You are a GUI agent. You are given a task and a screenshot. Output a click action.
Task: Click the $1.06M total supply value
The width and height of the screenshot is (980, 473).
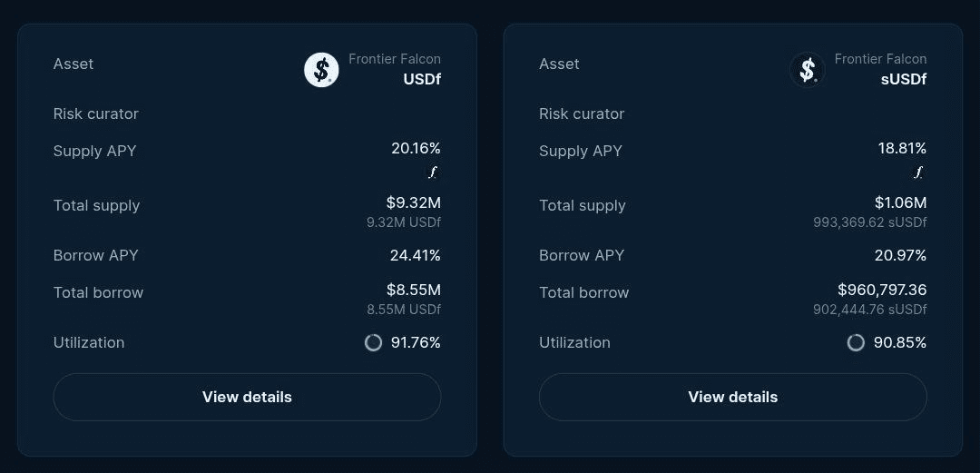coord(901,202)
